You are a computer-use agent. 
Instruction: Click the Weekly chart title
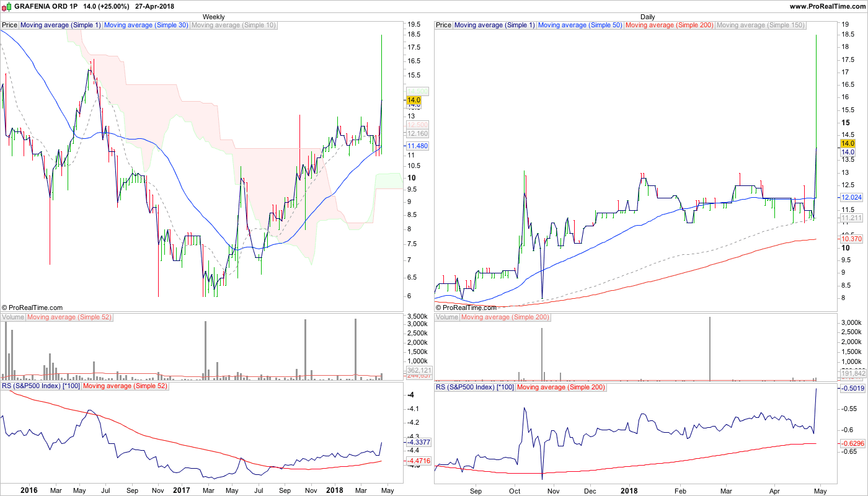point(214,17)
